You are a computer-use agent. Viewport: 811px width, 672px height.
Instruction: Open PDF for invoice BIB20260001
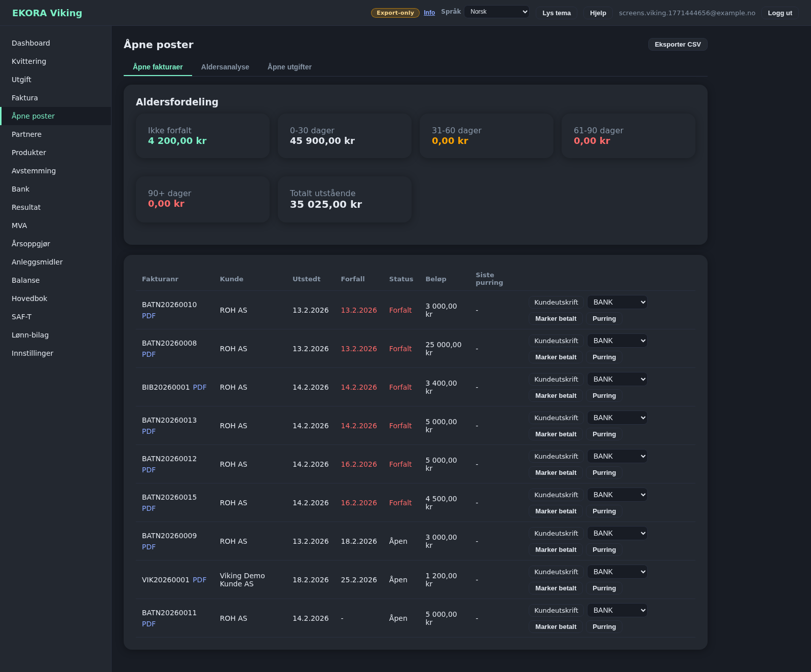[x=200, y=387]
